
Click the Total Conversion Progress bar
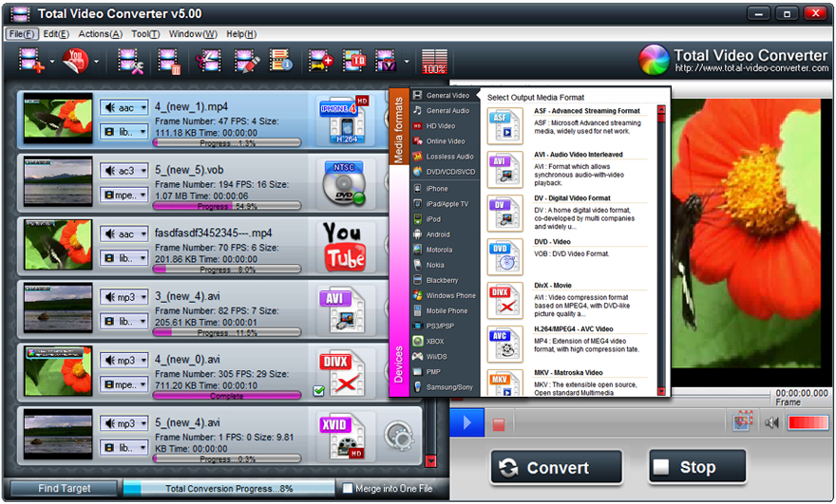pos(229,489)
